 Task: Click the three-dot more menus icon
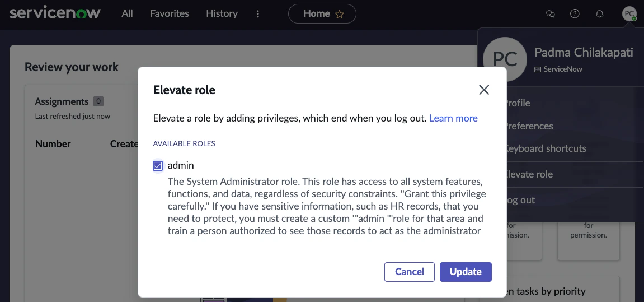click(x=257, y=14)
